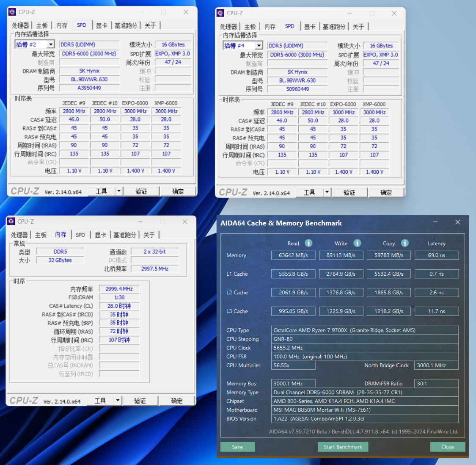Click Start Benchmark in AIDA64
This screenshot has width=476, height=465.
343,447
